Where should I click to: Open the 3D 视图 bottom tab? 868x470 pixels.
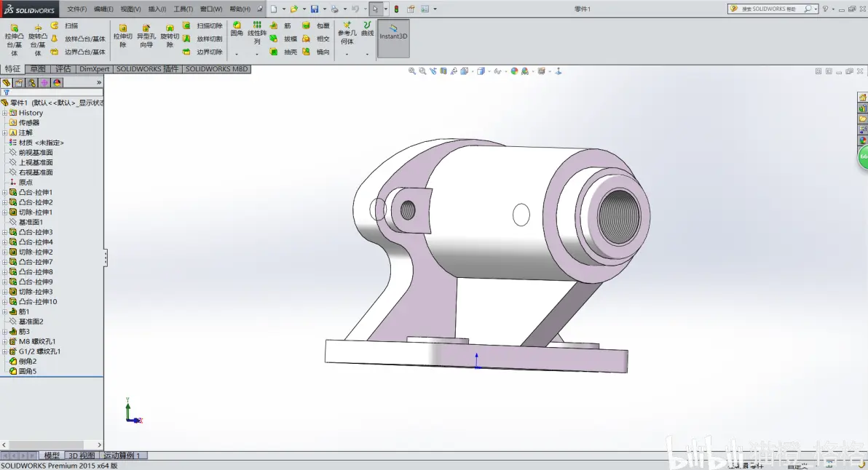click(x=82, y=455)
